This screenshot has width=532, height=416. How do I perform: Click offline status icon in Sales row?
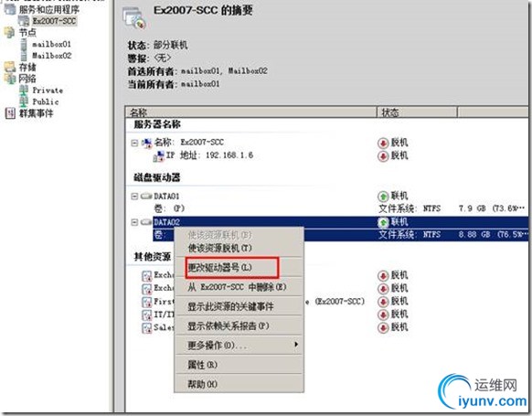click(383, 328)
